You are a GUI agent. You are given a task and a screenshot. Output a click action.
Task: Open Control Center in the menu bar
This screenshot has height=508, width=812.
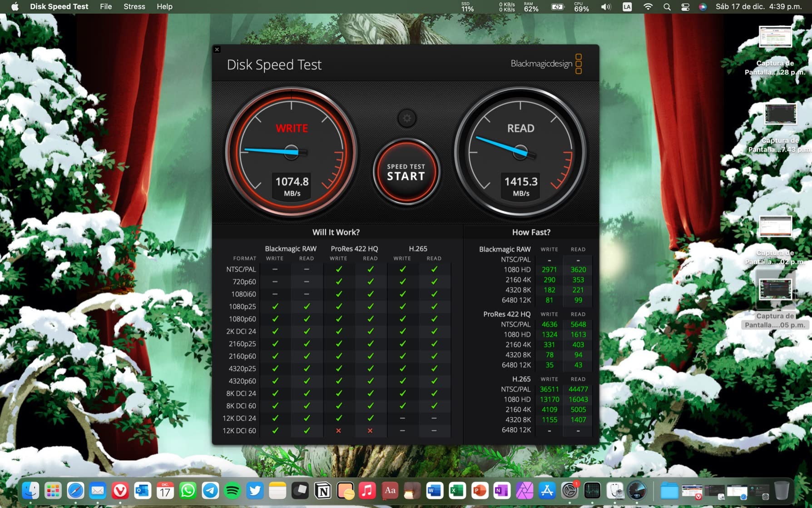click(685, 6)
